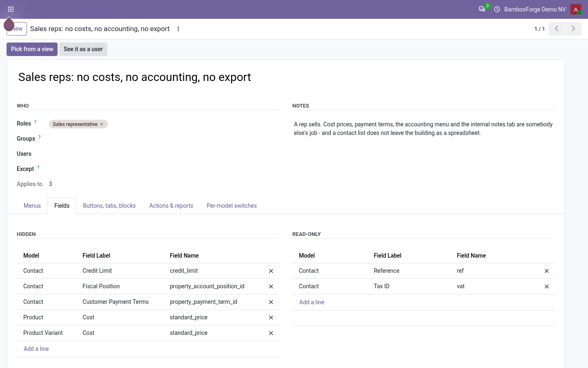Select the vat field name cell
This screenshot has width=588, height=368.
(x=496, y=287)
